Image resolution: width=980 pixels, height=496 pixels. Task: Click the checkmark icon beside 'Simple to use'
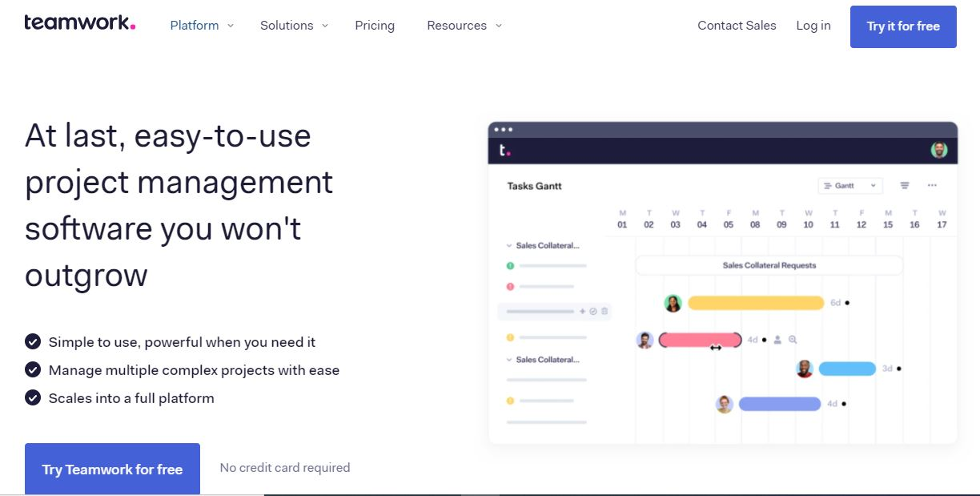[x=33, y=342]
